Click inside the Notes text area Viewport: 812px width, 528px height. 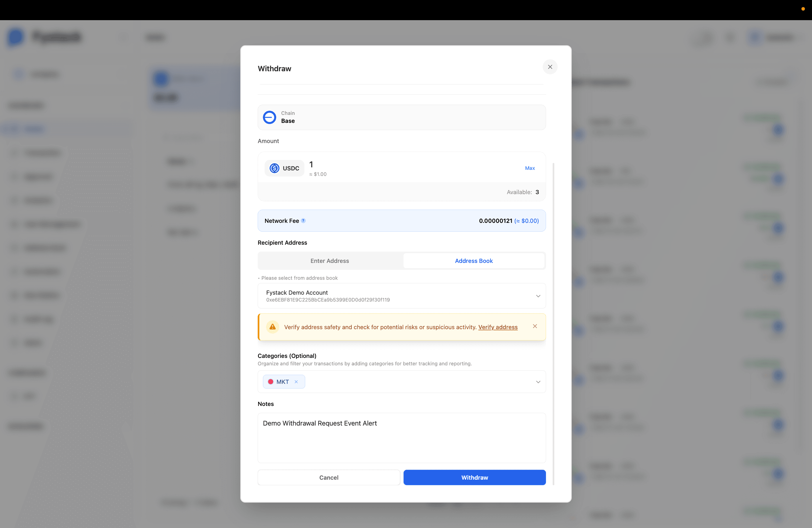[402, 438]
